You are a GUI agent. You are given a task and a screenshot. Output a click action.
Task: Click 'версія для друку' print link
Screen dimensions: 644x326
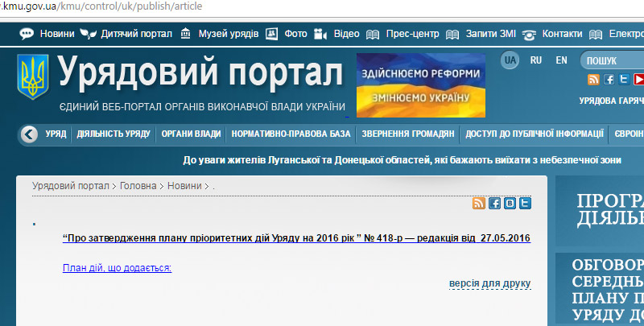pyautogui.click(x=490, y=283)
